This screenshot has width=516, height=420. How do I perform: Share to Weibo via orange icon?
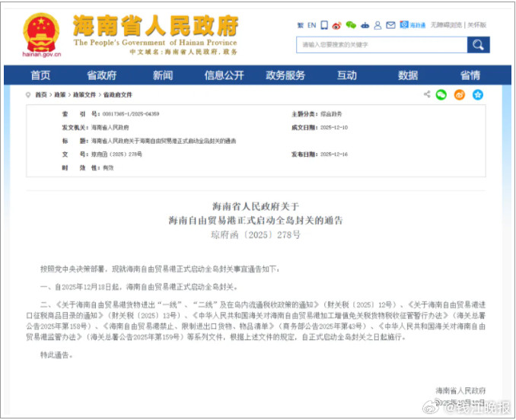460,94
